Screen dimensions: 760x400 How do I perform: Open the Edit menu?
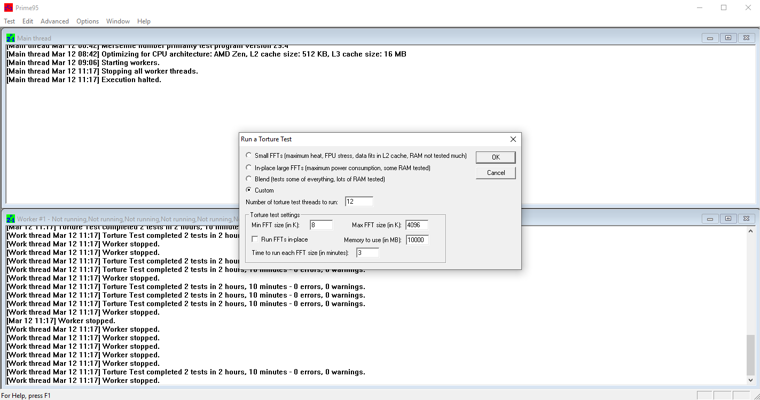point(28,21)
